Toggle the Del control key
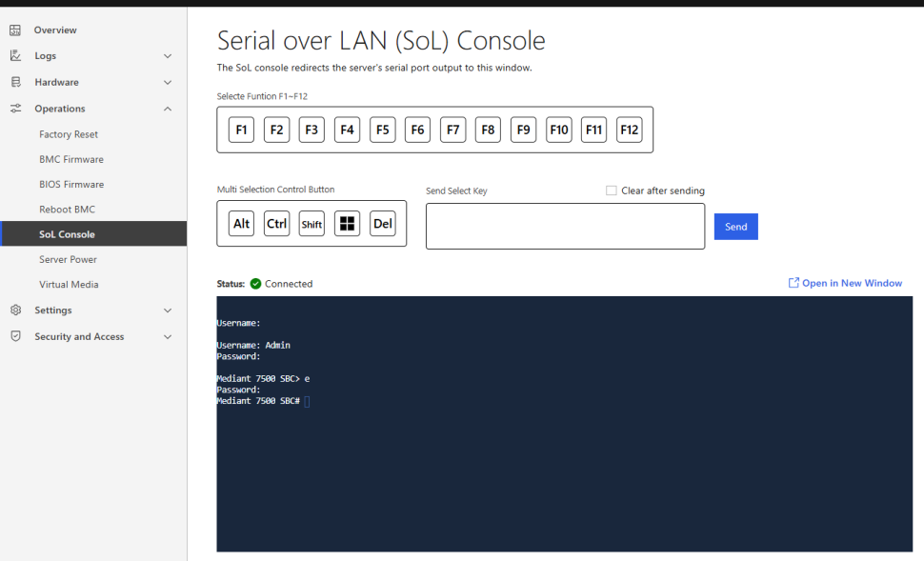Viewport: 924px width, 561px height. pos(382,223)
